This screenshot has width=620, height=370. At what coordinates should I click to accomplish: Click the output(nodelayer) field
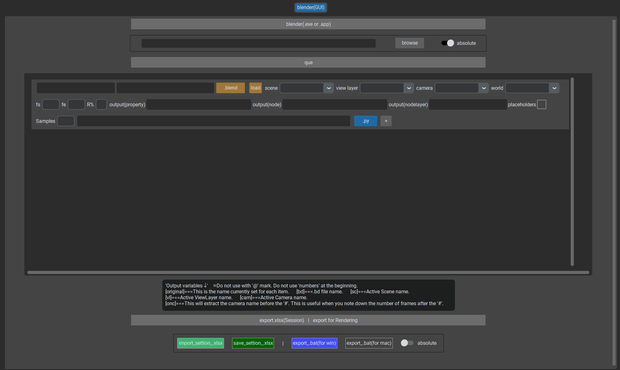point(468,104)
